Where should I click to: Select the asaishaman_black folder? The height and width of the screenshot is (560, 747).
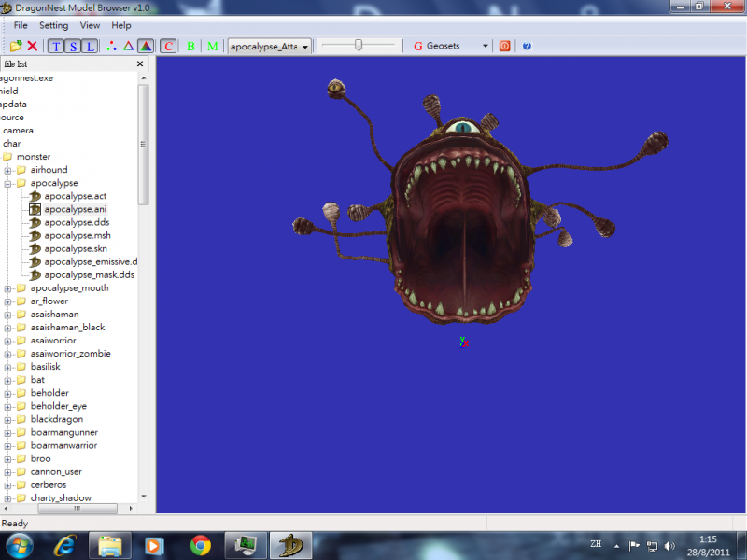point(67,328)
